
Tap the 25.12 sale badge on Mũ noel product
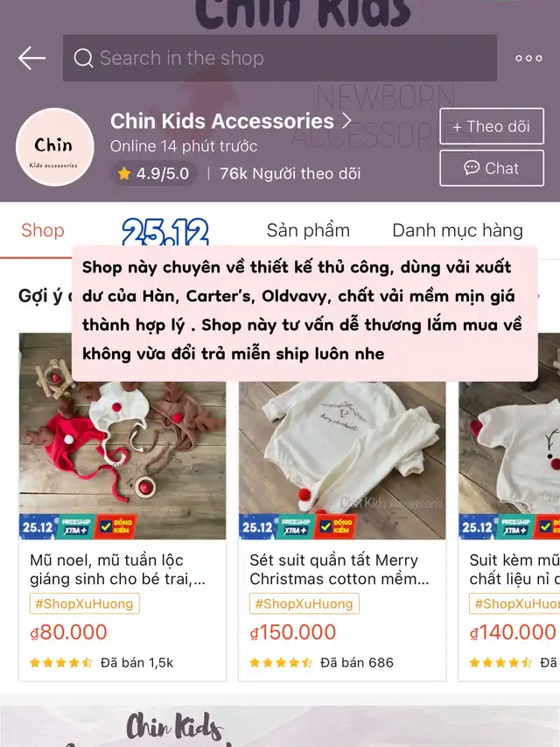pos(38,527)
